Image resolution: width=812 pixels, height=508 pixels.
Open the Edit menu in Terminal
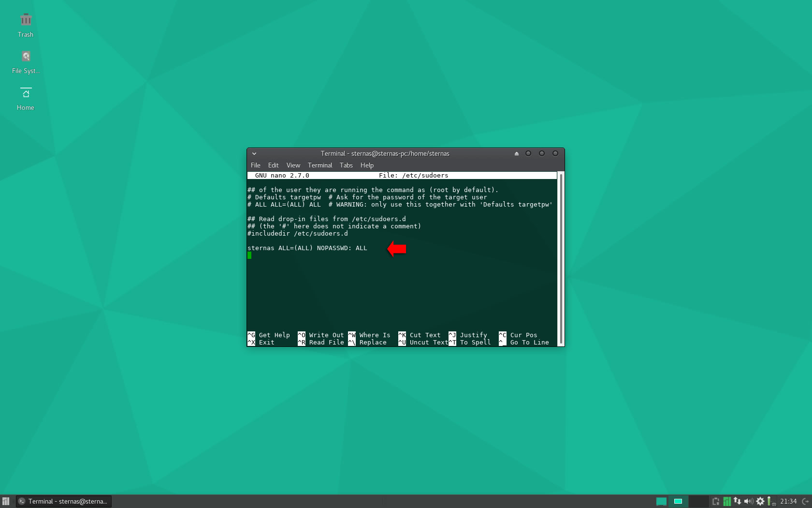pyautogui.click(x=274, y=165)
